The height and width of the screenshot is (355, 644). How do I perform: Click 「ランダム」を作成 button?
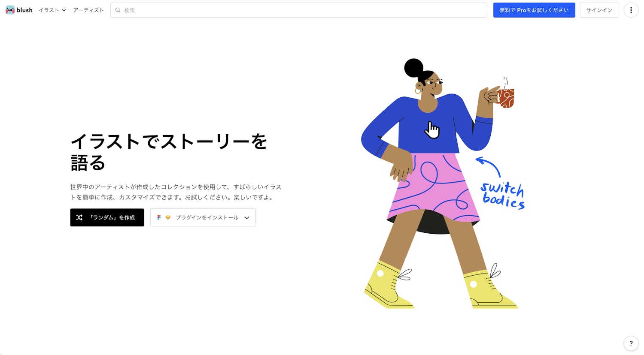pos(107,217)
